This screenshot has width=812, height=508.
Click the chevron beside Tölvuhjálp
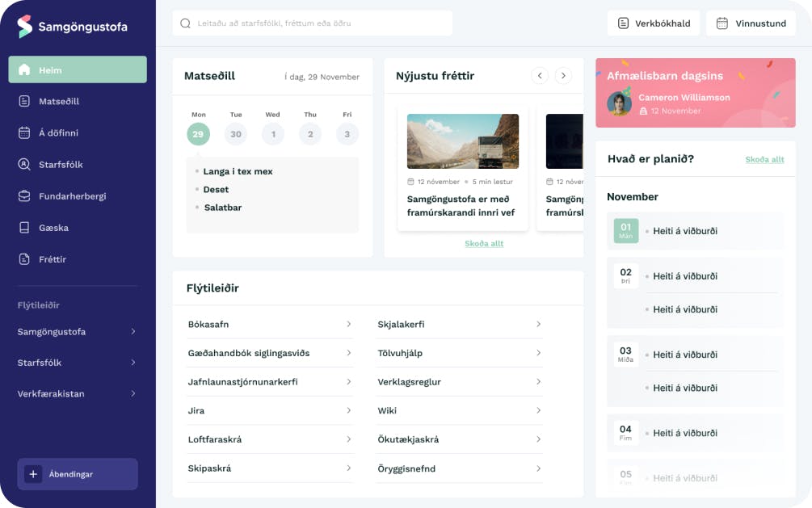[539, 353]
